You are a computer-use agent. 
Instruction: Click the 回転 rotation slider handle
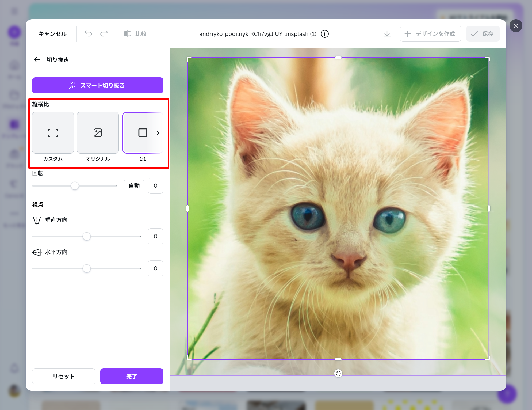(75, 186)
